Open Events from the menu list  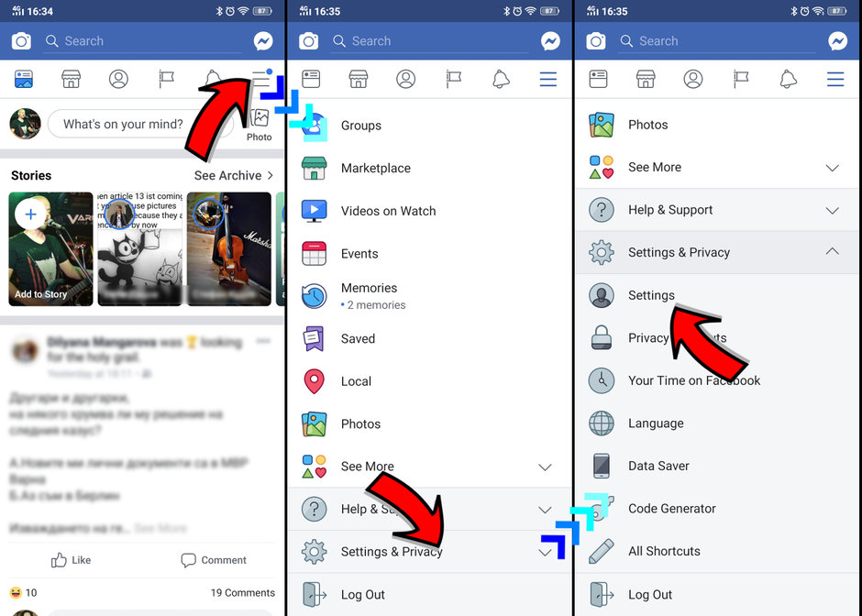point(430,253)
